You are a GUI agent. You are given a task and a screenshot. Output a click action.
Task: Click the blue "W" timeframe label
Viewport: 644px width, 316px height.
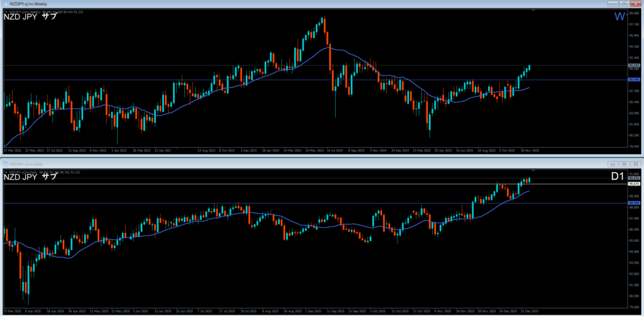tap(618, 17)
